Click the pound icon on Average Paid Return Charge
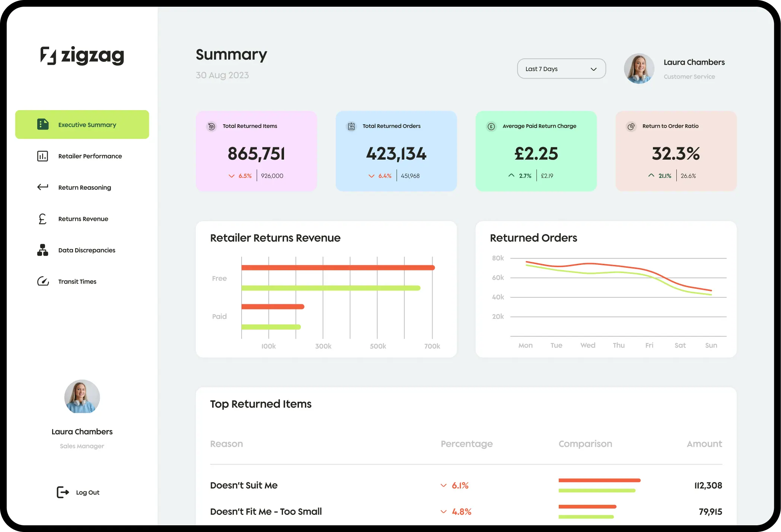Viewport: 781px width, 532px height. [x=491, y=126]
